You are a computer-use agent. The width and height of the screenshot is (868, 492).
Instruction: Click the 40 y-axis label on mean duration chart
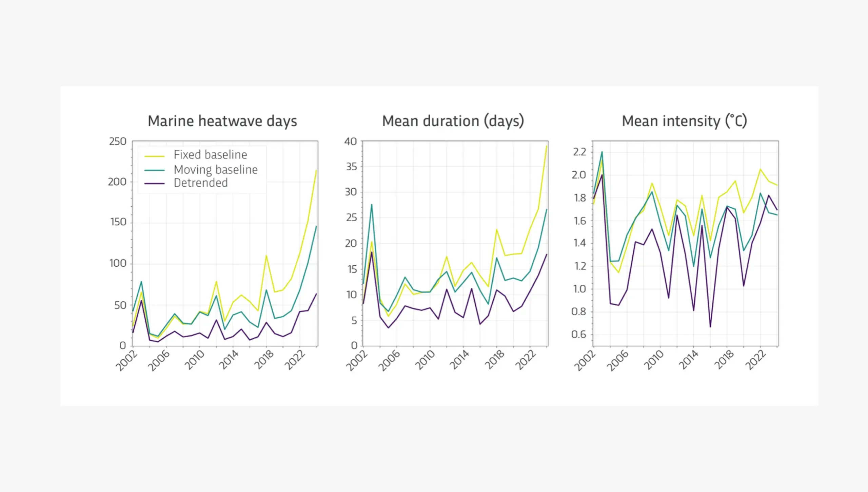(x=351, y=141)
